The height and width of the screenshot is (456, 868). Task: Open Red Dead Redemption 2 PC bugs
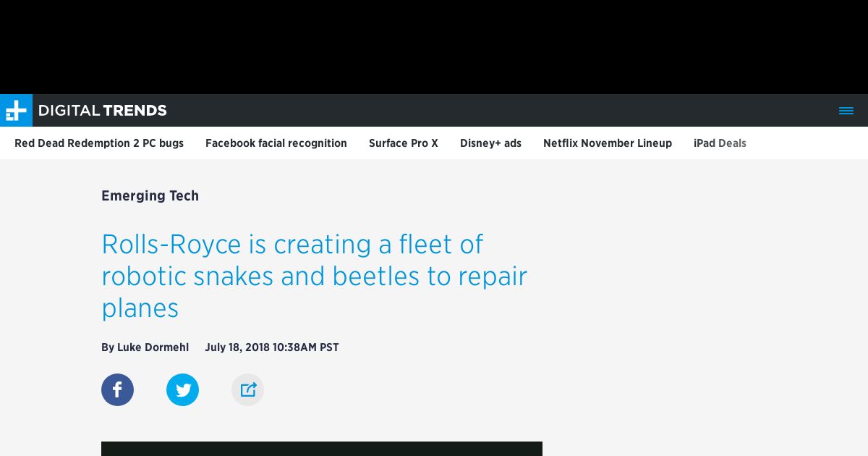click(x=99, y=143)
